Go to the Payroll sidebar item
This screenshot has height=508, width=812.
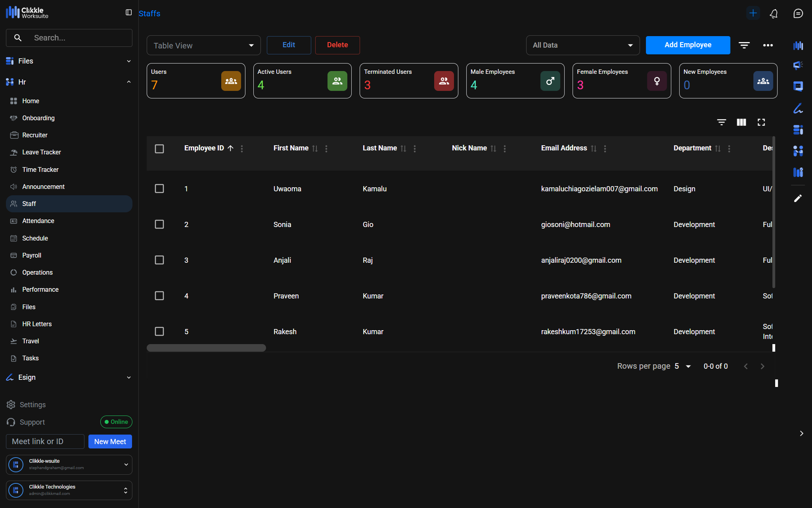[31, 256]
